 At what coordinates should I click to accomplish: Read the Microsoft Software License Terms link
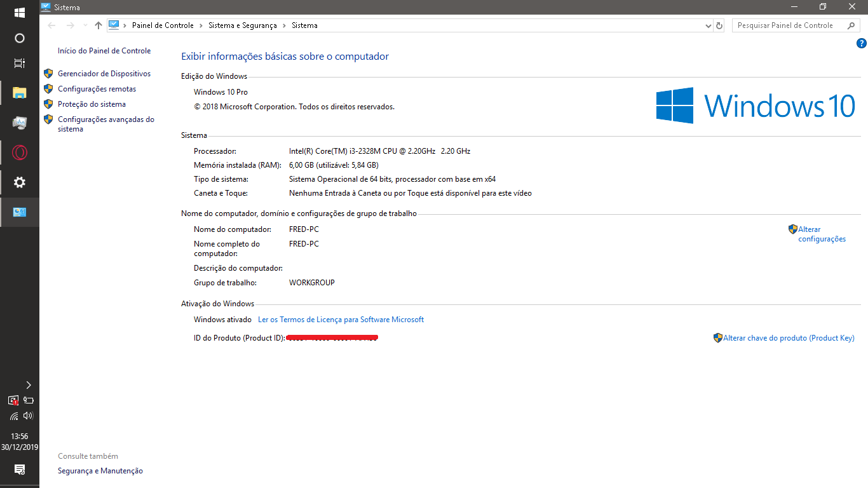pos(341,320)
